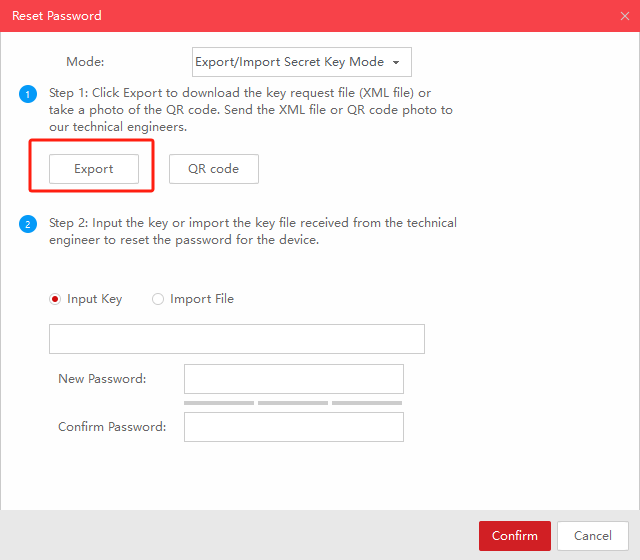Open the QR code option

(213, 169)
